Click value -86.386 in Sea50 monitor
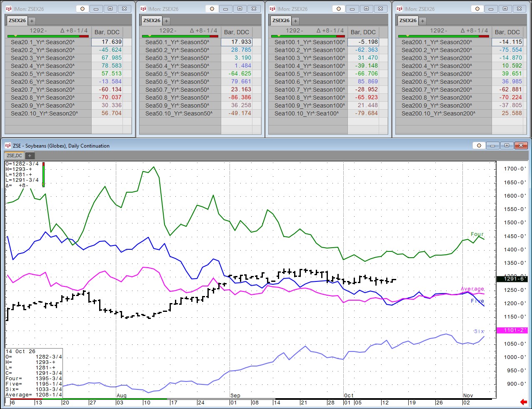 coord(237,98)
